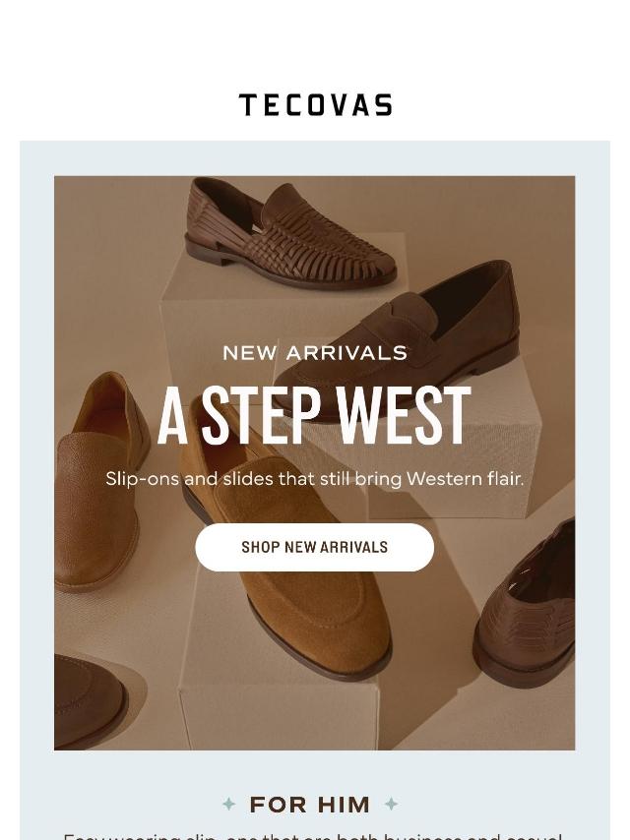This screenshot has width=630, height=840.
Task: Select the NEW ARRIVALS text above the headline
Action: (315, 353)
